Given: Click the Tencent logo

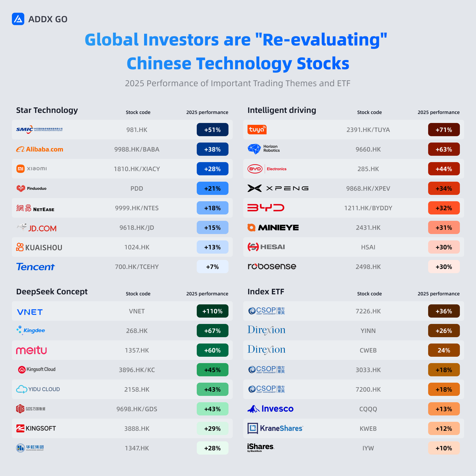Looking at the screenshot, I should pos(36,267).
